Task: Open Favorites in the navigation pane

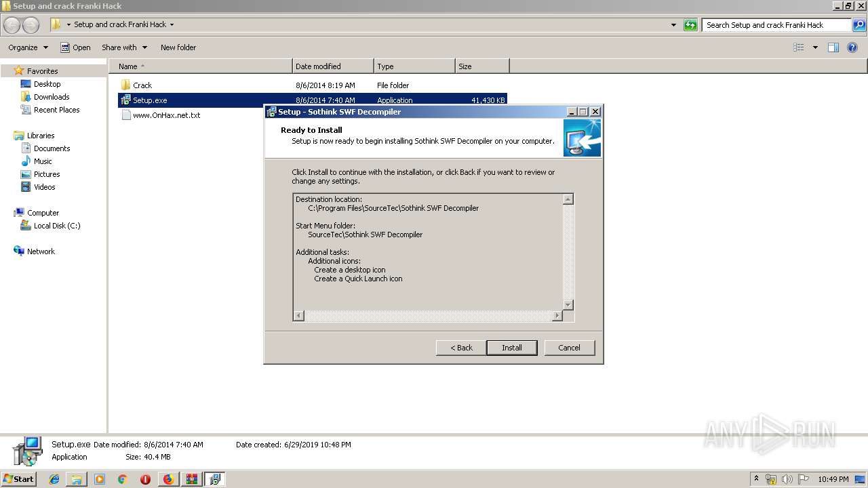Action: [x=42, y=71]
